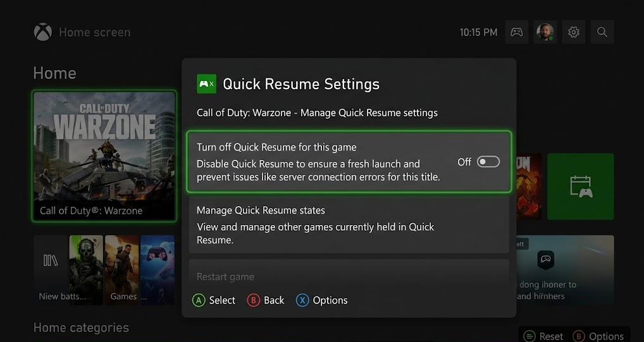
Task: Open the user profile avatar
Action: pos(545,32)
